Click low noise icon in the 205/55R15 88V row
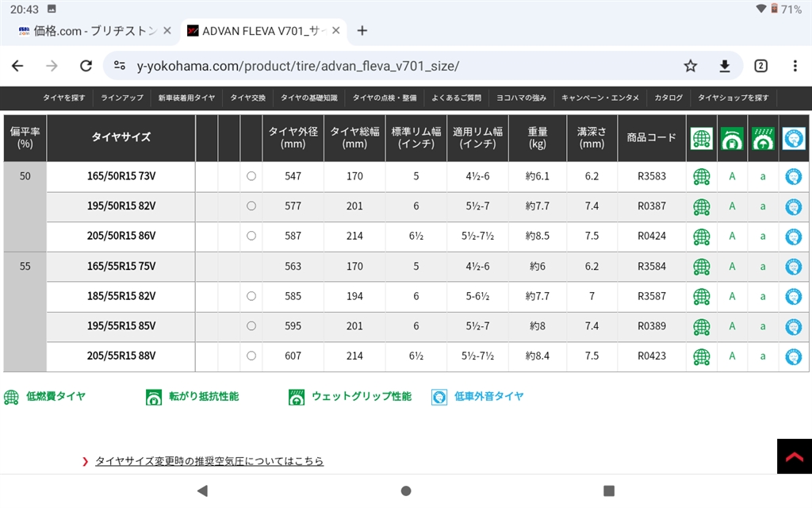This screenshot has width=812, height=508. tap(793, 356)
